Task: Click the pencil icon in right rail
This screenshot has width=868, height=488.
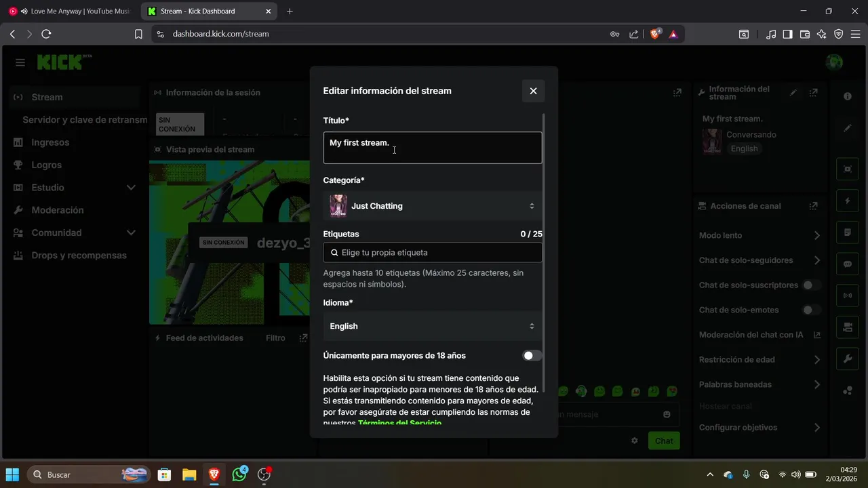Action: click(x=848, y=128)
